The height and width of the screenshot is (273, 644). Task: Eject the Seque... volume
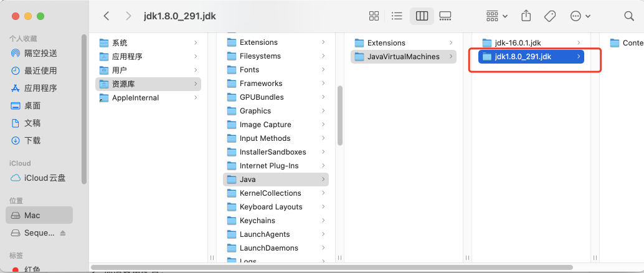click(62, 232)
